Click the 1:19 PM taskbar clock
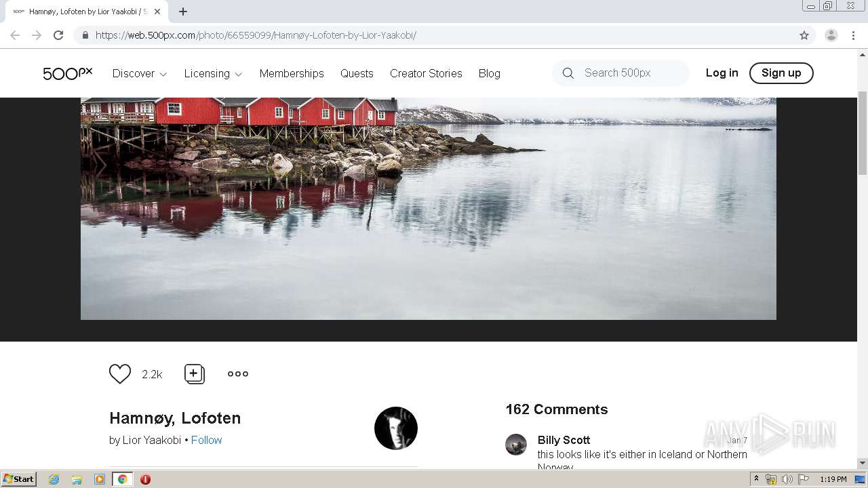The height and width of the screenshot is (488, 868). pyautogui.click(x=833, y=479)
